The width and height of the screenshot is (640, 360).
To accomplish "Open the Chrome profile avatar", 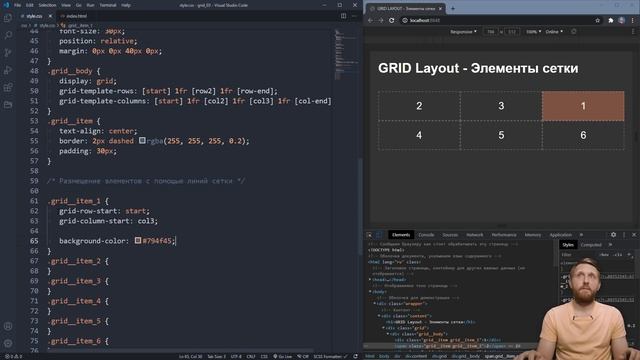I will [x=621, y=20].
